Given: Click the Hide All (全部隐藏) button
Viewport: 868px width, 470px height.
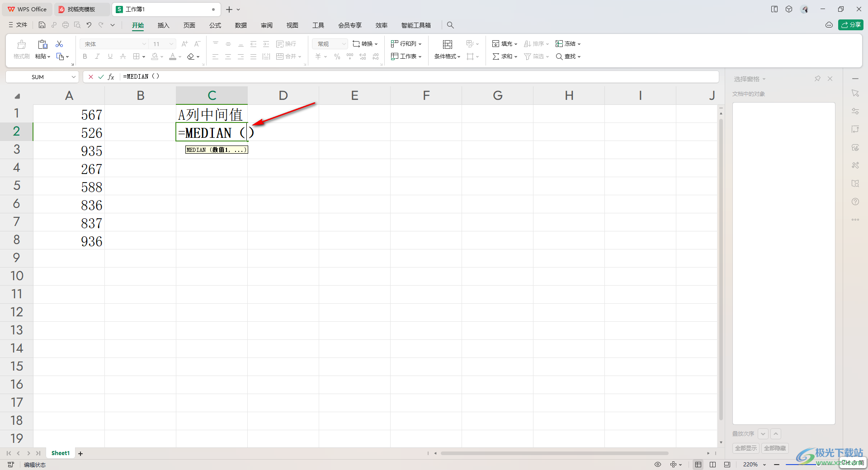Looking at the screenshot, I should [775, 448].
